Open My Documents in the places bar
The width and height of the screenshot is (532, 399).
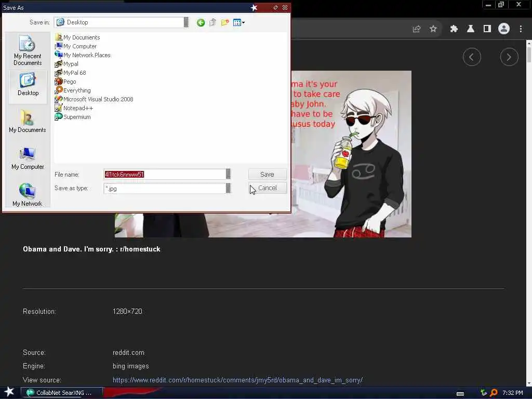point(28,121)
